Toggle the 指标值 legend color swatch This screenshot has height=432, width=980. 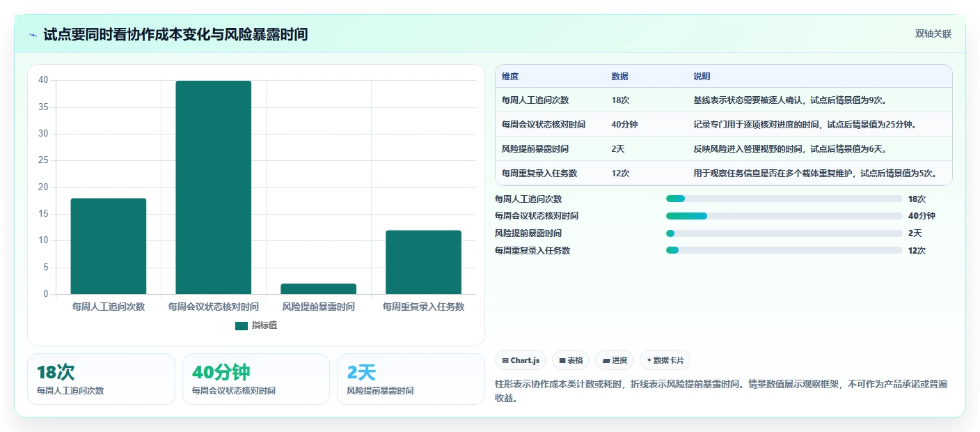coord(242,326)
